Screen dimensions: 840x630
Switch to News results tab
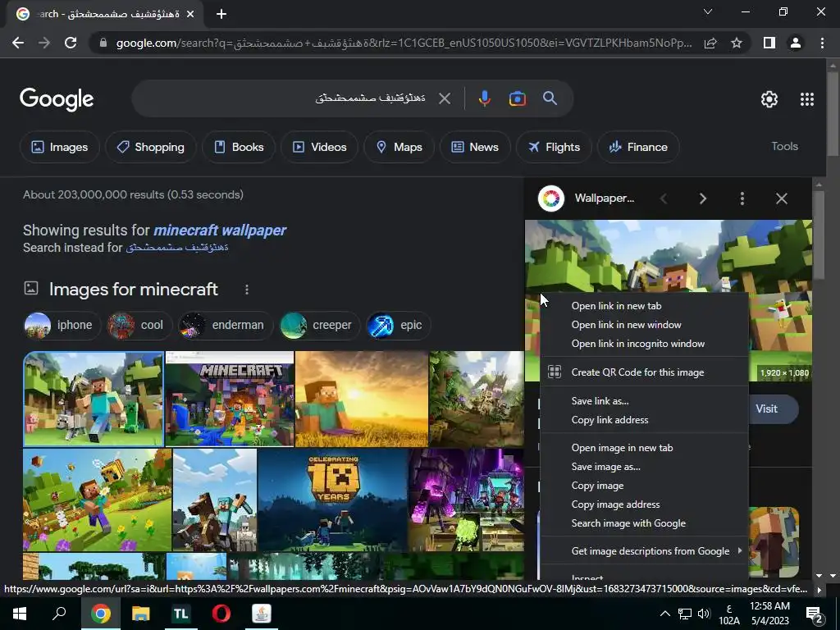(x=475, y=148)
